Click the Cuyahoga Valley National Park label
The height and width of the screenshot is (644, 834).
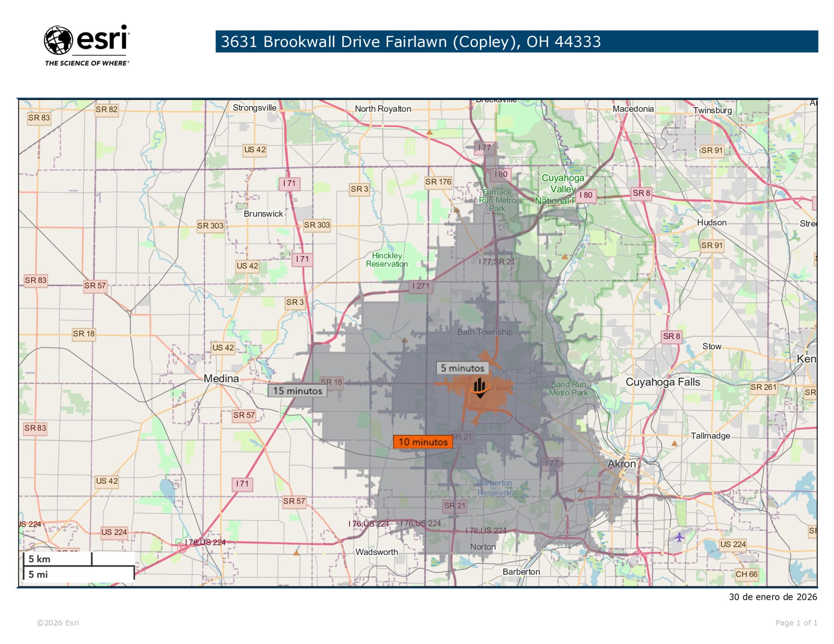562,189
